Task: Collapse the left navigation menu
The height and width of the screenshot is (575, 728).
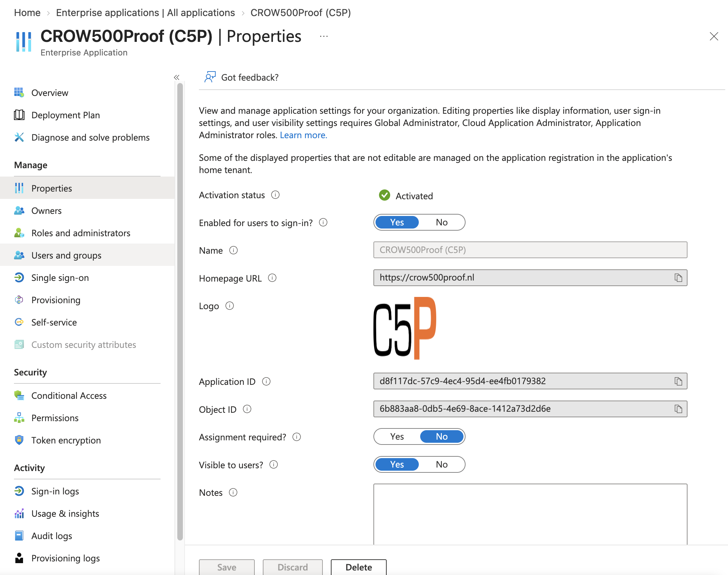Action: [177, 77]
